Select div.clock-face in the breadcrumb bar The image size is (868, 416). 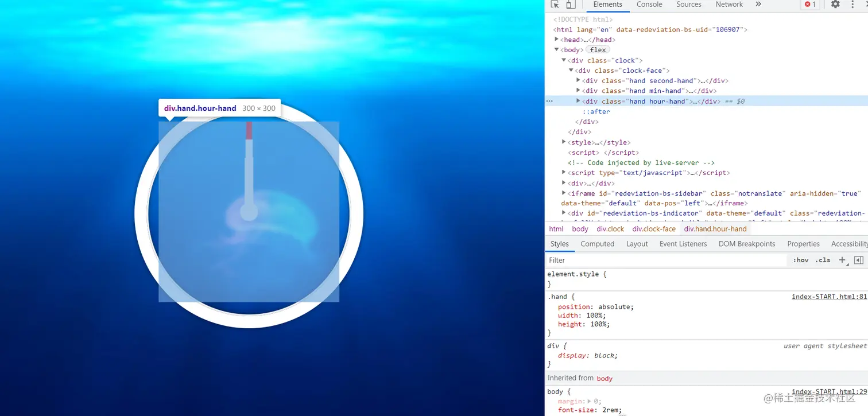(654, 229)
